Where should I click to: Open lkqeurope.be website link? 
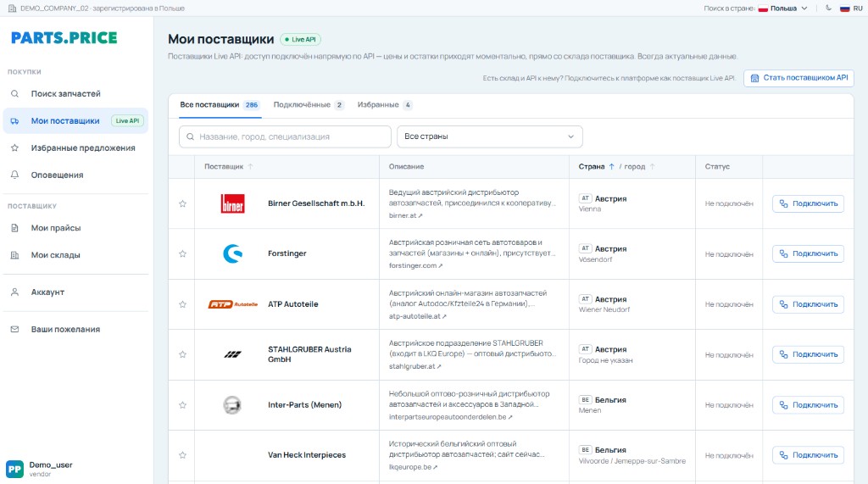pos(413,467)
